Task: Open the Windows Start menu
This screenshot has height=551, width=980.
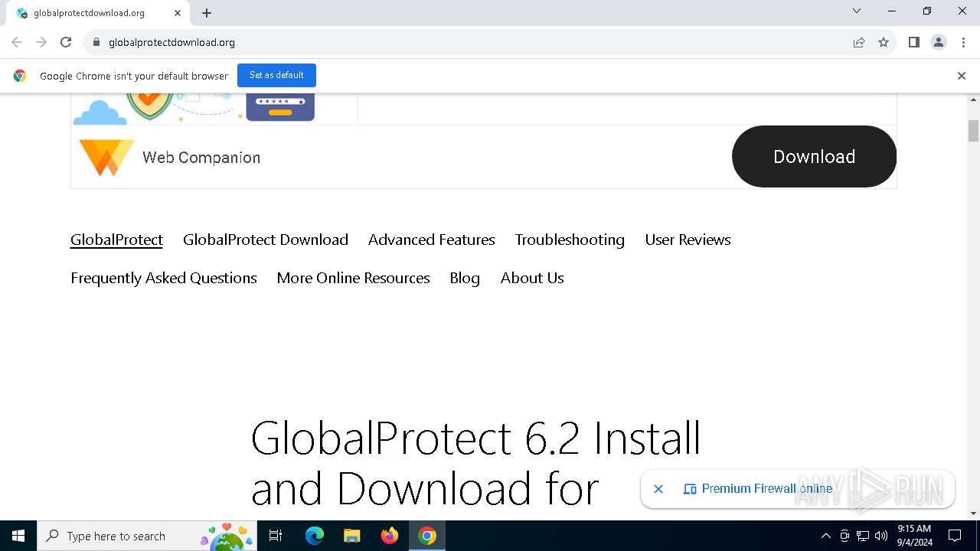Action: click(x=18, y=536)
